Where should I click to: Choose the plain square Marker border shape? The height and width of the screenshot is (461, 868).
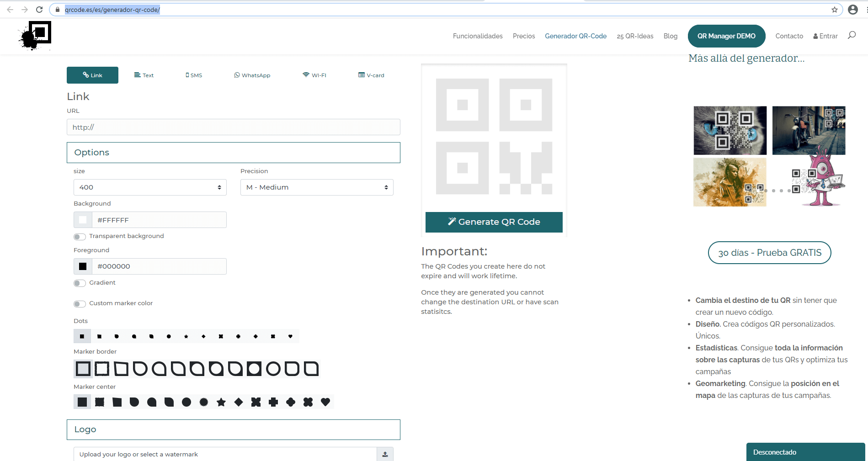83,369
